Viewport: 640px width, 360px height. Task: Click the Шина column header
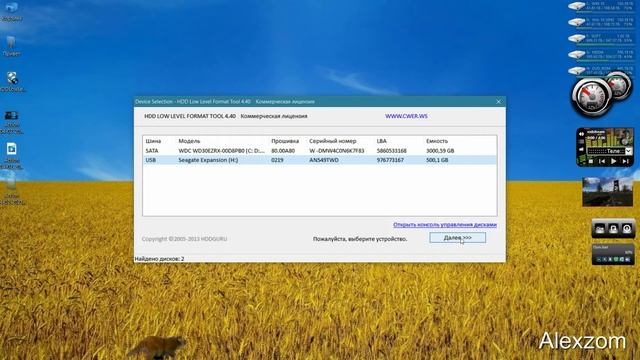153,141
